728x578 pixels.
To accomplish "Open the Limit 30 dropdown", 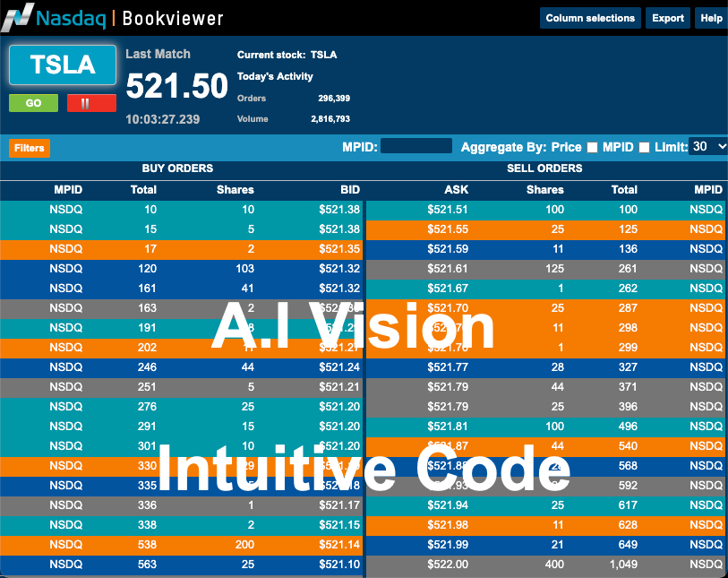I will (x=707, y=146).
